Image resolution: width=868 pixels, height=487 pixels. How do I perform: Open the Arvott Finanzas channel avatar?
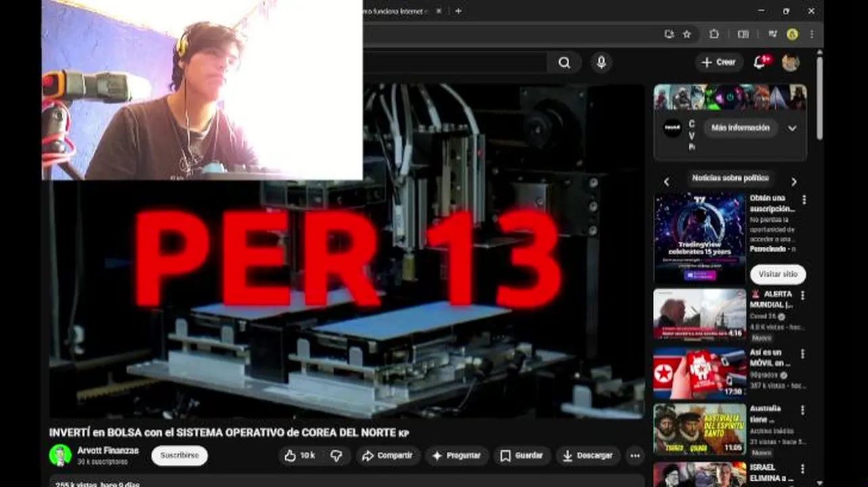pos(60,455)
